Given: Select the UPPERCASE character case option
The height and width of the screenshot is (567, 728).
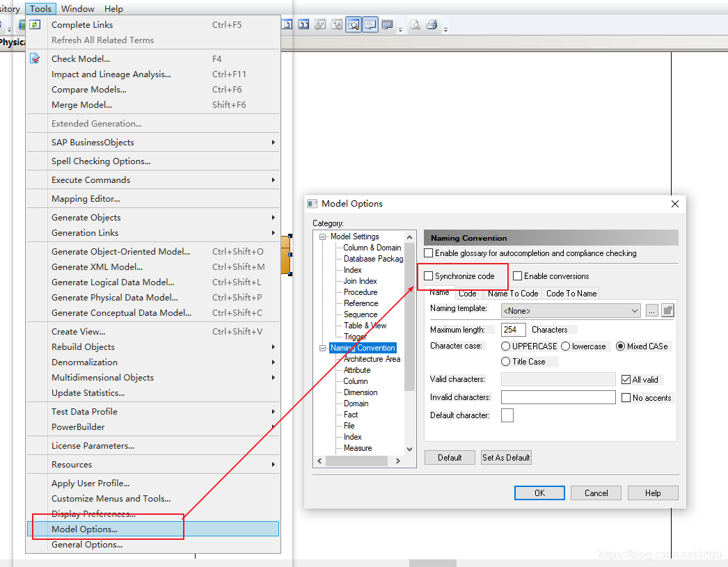Looking at the screenshot, I should tap(505, 346).
